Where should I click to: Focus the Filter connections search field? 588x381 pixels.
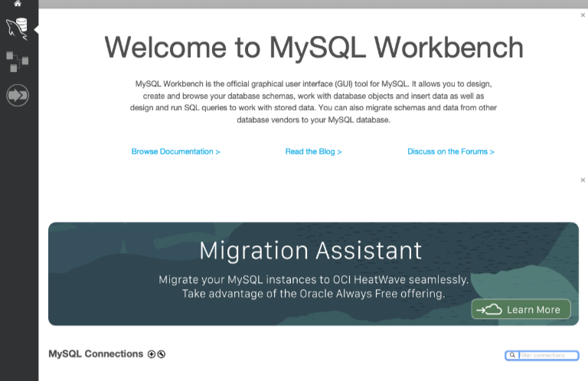tap(547, 356)
